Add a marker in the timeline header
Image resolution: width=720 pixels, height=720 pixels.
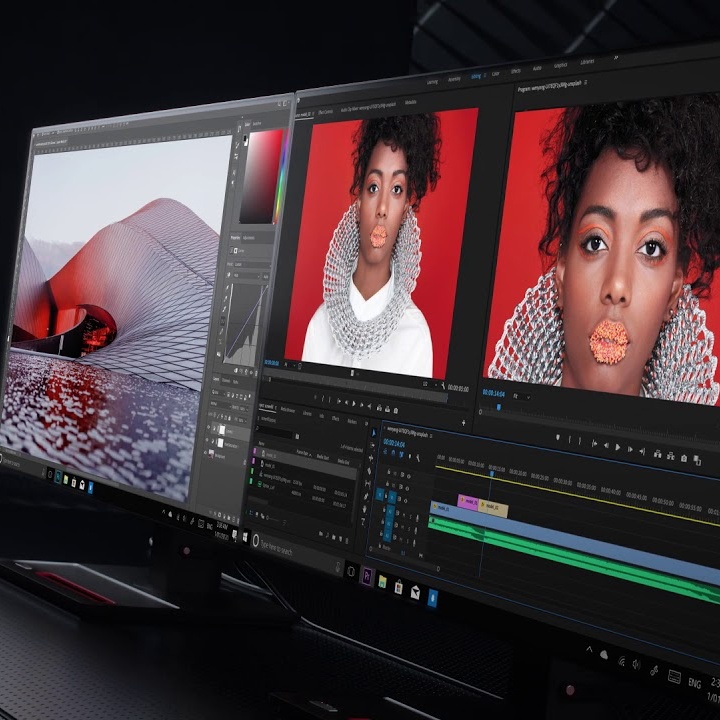coord(409,456)
